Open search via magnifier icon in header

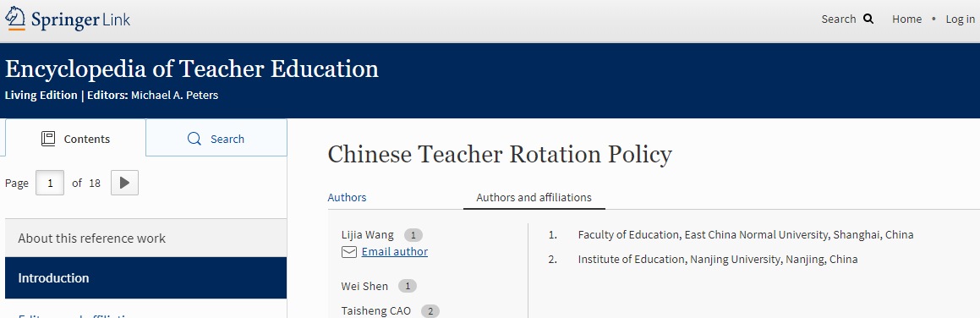pyautogui.click(x=868, y=19)
